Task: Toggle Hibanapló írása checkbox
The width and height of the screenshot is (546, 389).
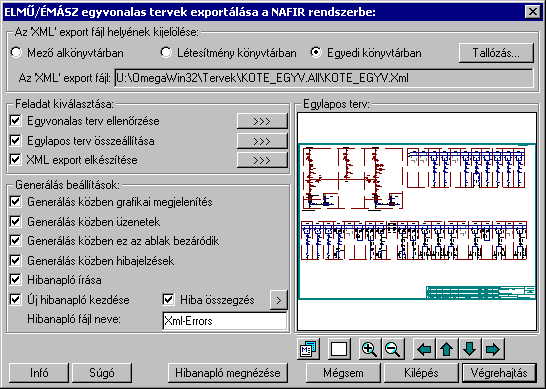Action: [15, 280]
